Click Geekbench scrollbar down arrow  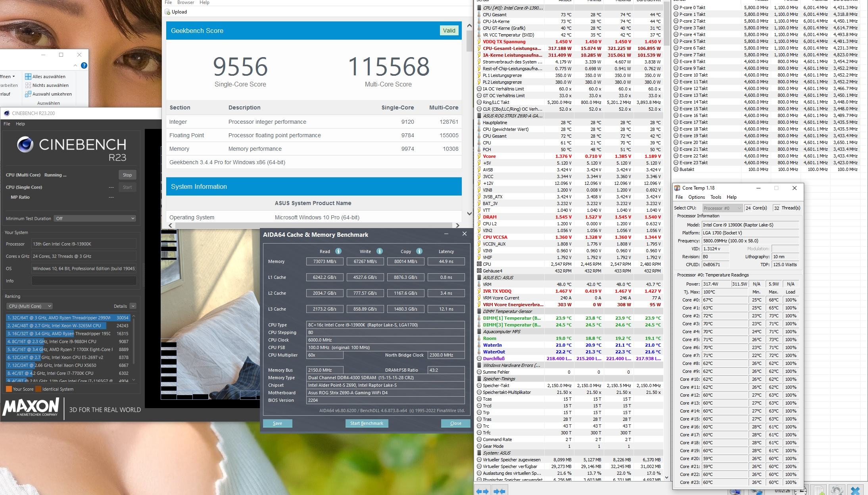pos(469,213)
